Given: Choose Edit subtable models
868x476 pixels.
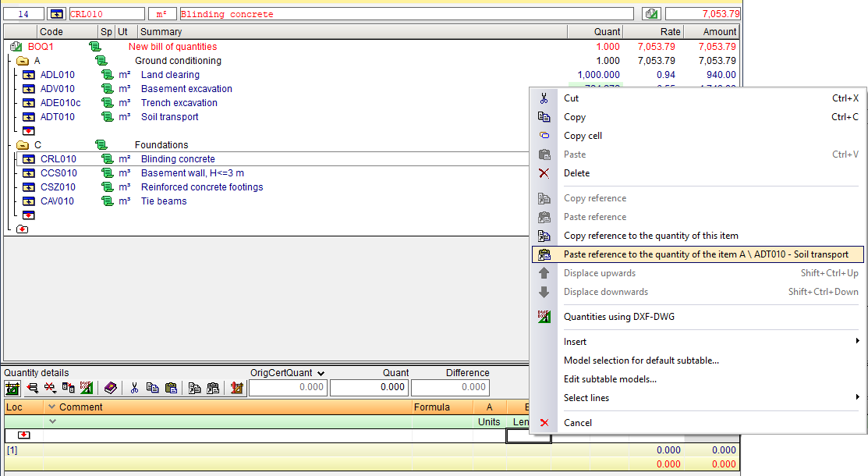Looking at the screenshot, I should pyautogui.click(x=697, y=379).
